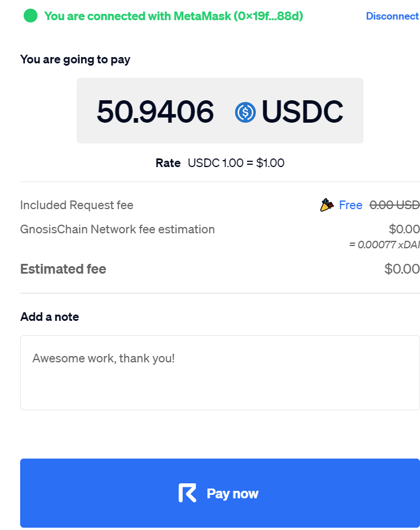Click the struck-through 0.00 USD amount

point(395,205)
